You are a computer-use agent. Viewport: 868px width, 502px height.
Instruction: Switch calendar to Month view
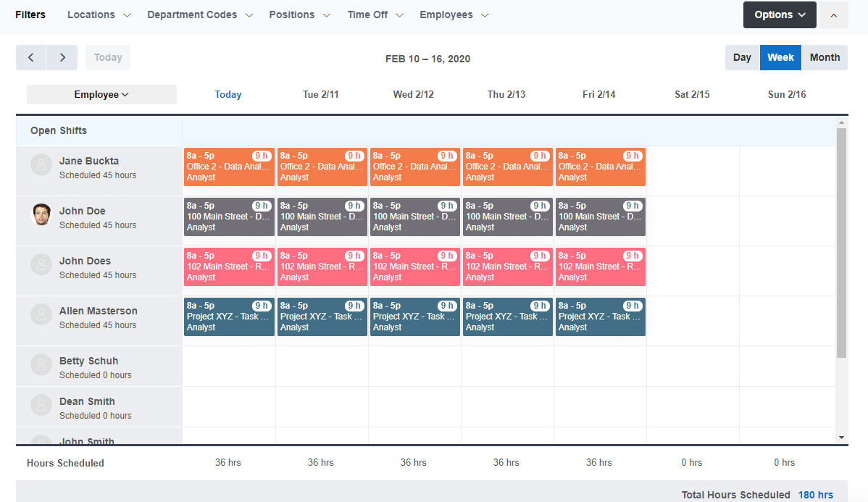825,58
